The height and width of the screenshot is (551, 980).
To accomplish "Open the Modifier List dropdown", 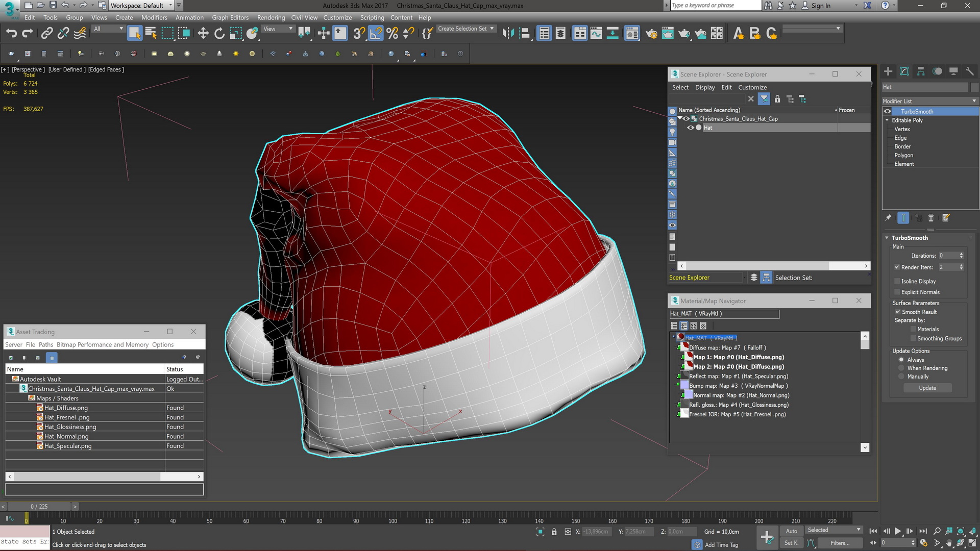I will click(x=929, y=101).
